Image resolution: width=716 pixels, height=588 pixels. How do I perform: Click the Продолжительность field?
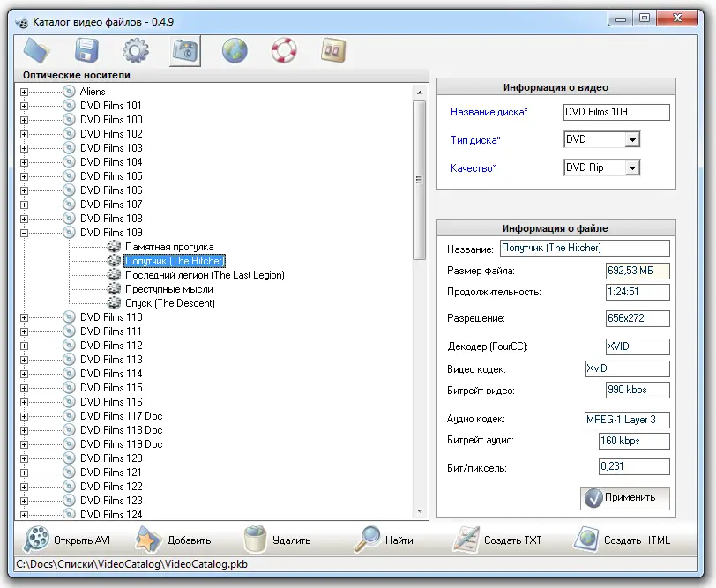click(638, 292)
